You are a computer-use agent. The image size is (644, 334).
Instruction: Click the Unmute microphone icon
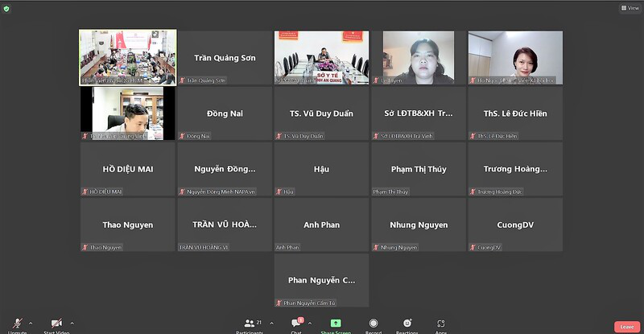tap(17, 323)
